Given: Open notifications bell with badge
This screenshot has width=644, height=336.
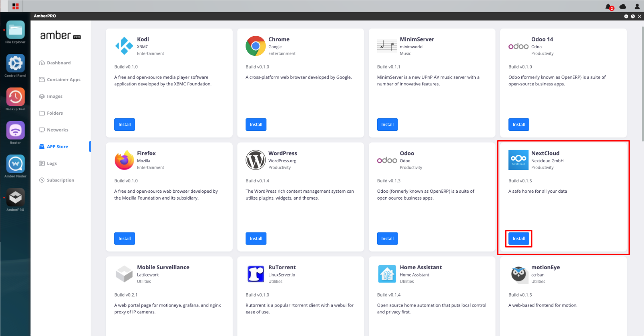Looking at the screenshot, I should tap(609, 6).
